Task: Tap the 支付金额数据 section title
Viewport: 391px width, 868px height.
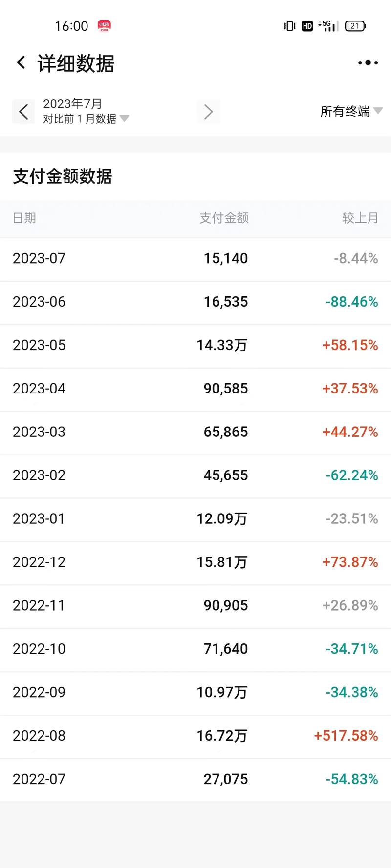Action: click(63, 177)
